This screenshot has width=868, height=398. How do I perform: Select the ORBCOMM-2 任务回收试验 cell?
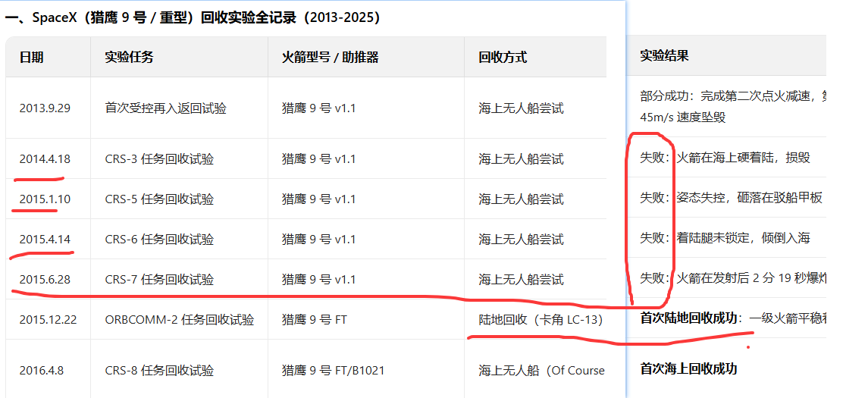[180, 319]
